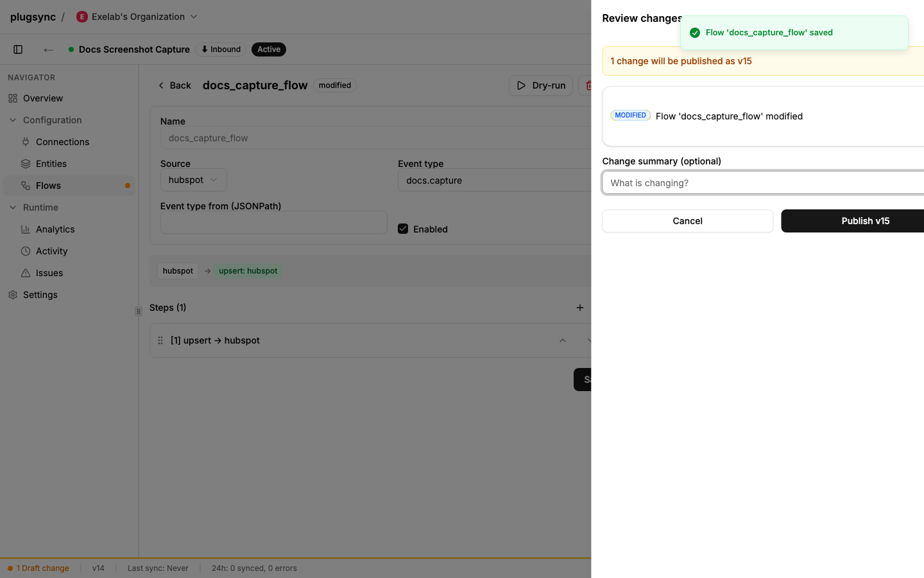Click the 'Flow saved' toast notification
The height and width of the screenshot is (578, 924).
794,33
